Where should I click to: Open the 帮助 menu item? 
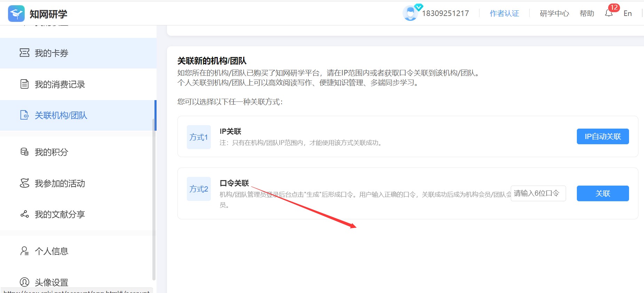tap(587, 14)
